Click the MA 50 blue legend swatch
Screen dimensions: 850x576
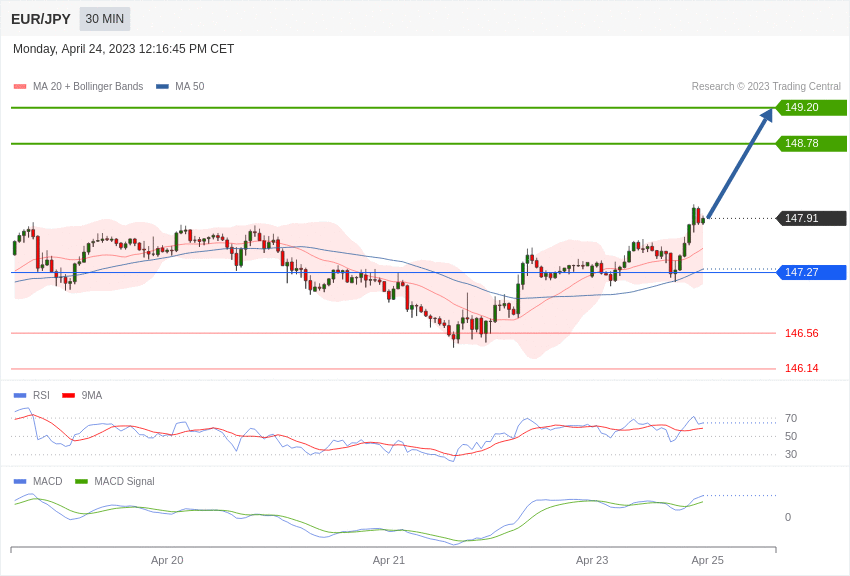162,86
